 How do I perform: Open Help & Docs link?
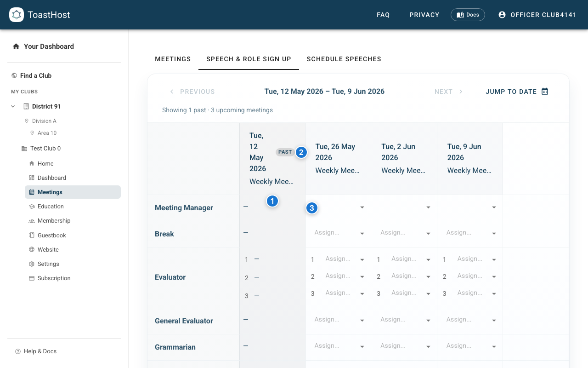pyautogui.click(x=40, y=351)
